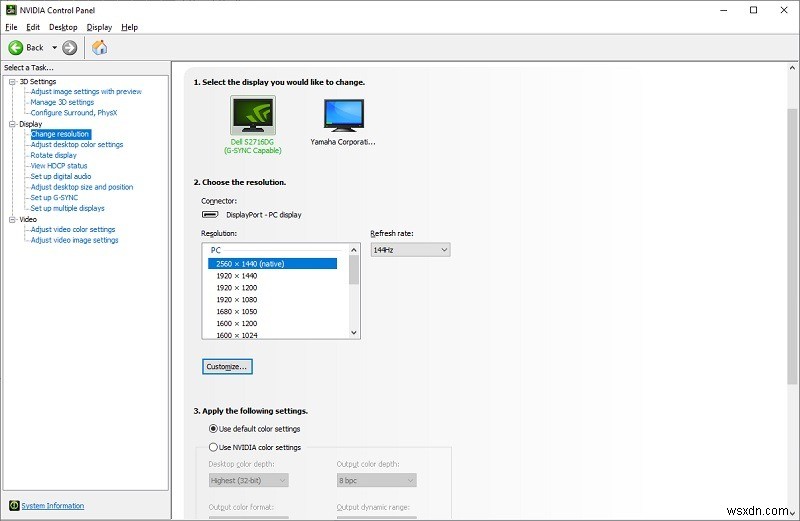Select resolution 2560 × 1440 (native)
Viewport: 800px width, 521px height.
tap(272, 264)
